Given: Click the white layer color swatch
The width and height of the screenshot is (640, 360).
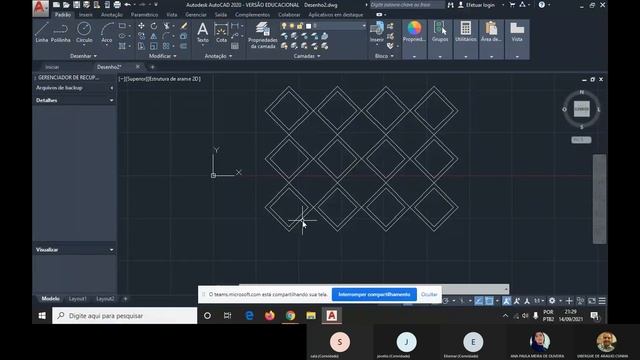Looking at the screenshot, I should (x=309, y=26).
